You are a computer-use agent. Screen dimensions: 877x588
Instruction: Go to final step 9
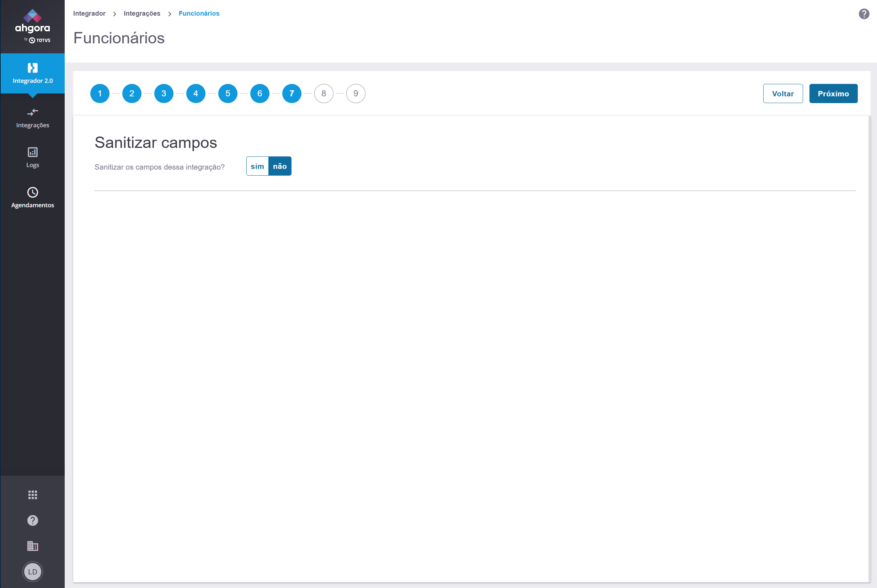click(355, 93)
